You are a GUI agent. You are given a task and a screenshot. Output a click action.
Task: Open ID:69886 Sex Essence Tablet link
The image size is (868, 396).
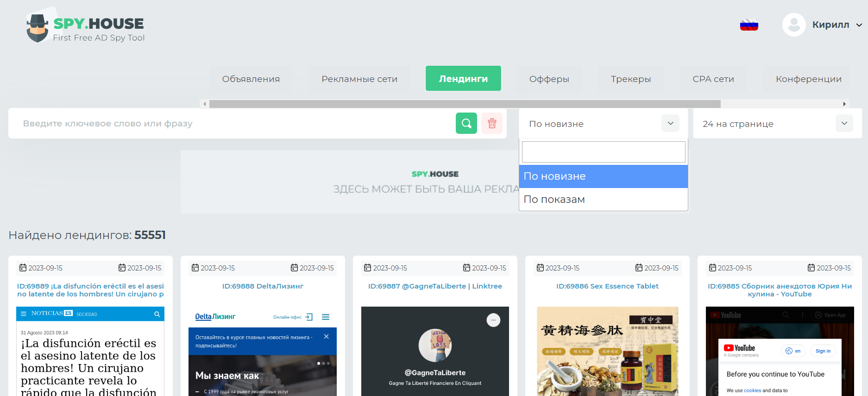tap(607, 286)
